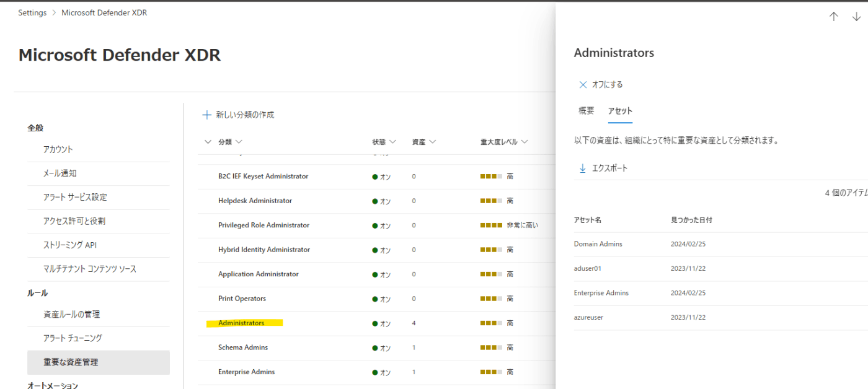This screenshot has height=389, width=868.
Task: Click the plus icon for 新しい分類の作成
Action: [x=207, y=115]
